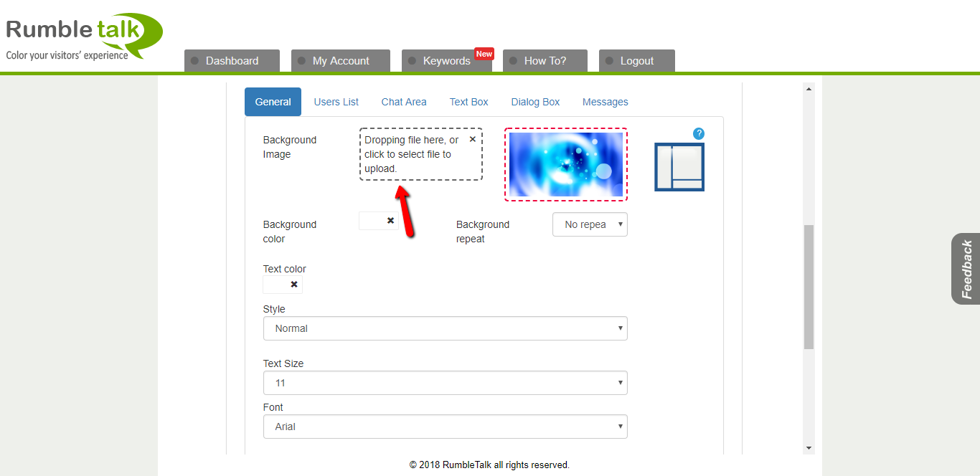Open the Text Size dropdown
The image size is (980, 476).
point(445,383)
